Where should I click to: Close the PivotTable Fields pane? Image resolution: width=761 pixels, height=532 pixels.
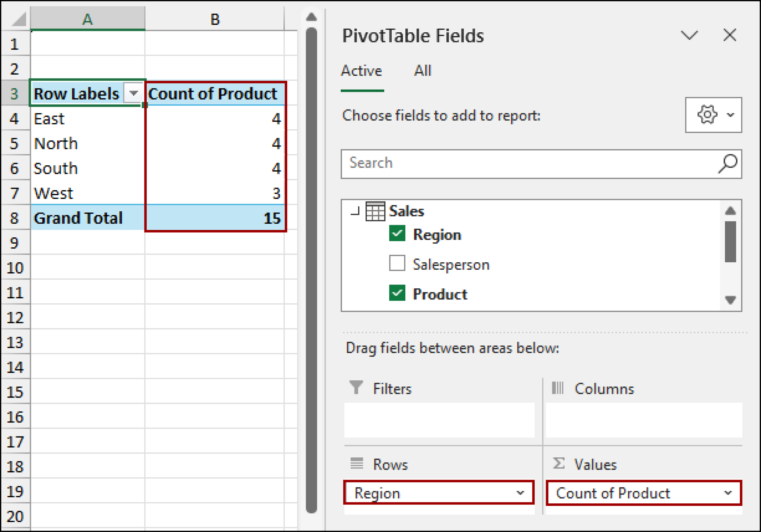tap(729, 35)
